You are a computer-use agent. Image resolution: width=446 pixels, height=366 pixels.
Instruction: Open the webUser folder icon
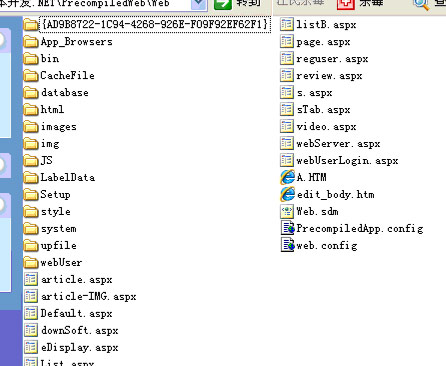pos(31,263)
